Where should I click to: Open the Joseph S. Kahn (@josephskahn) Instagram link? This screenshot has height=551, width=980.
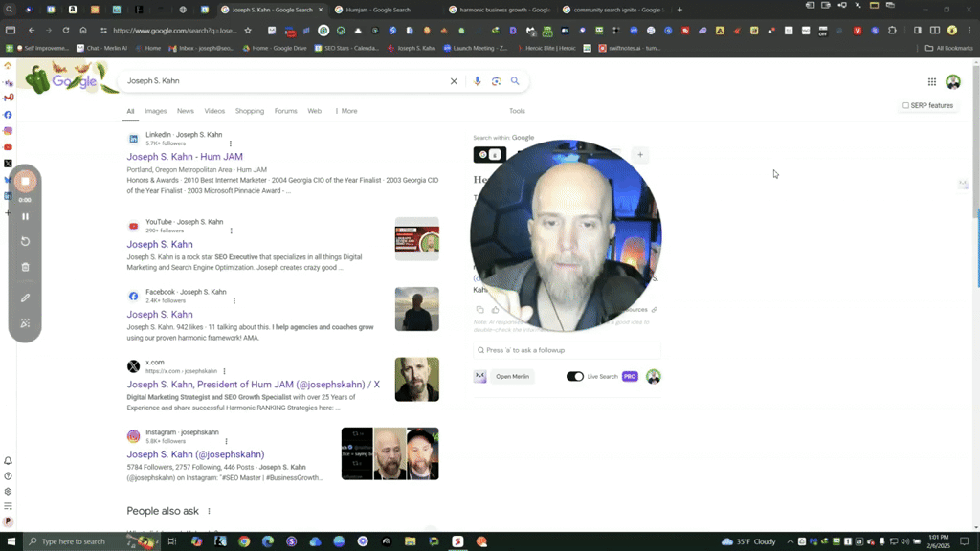195,454
